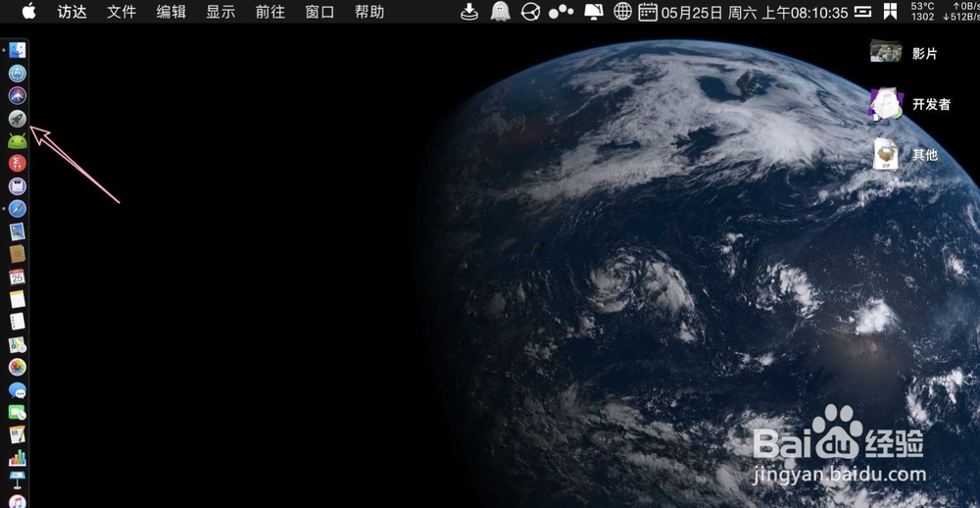Open the App Store in the Dock
The height and width of the screenshot is (508, 980).
point(17,74)
